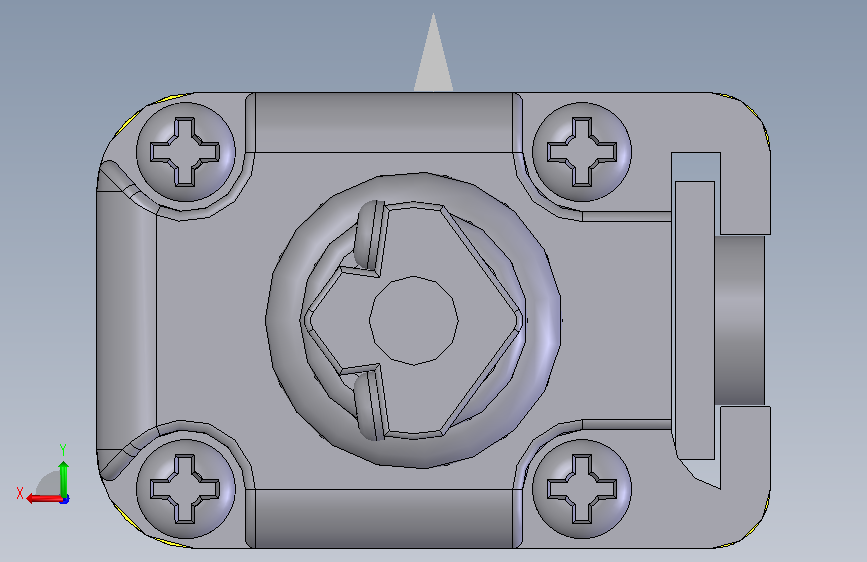This screenshot has height=562, width=867.
Task: Click the green Y axis of the triad
Action: 64,480
